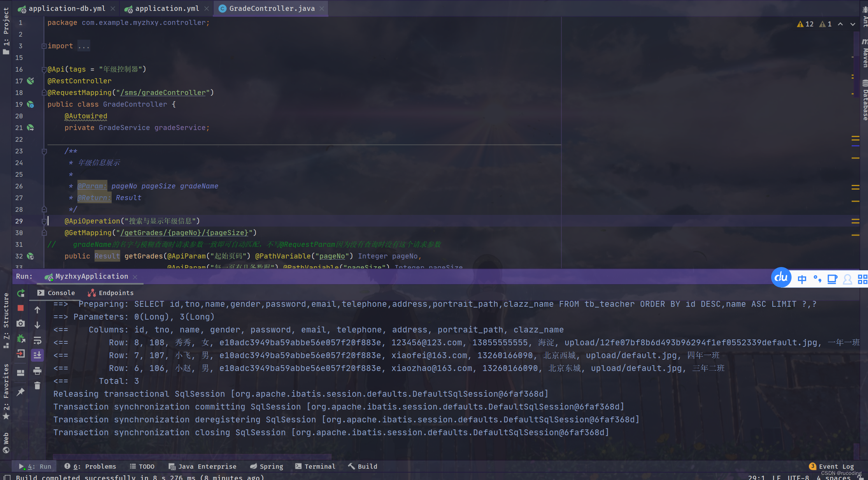Toggle scroll to end of console
The width and height of the screenshot is (868, 480).
tap(37, 355)
